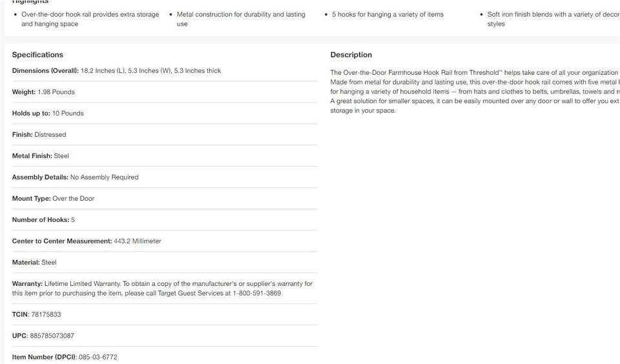Click the Description heading
620x364 pixels.
(351, 55)
